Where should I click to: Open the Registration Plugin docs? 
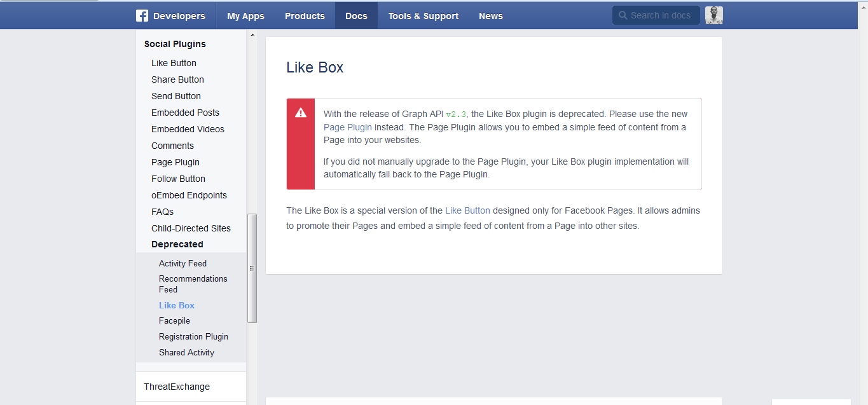193,336
